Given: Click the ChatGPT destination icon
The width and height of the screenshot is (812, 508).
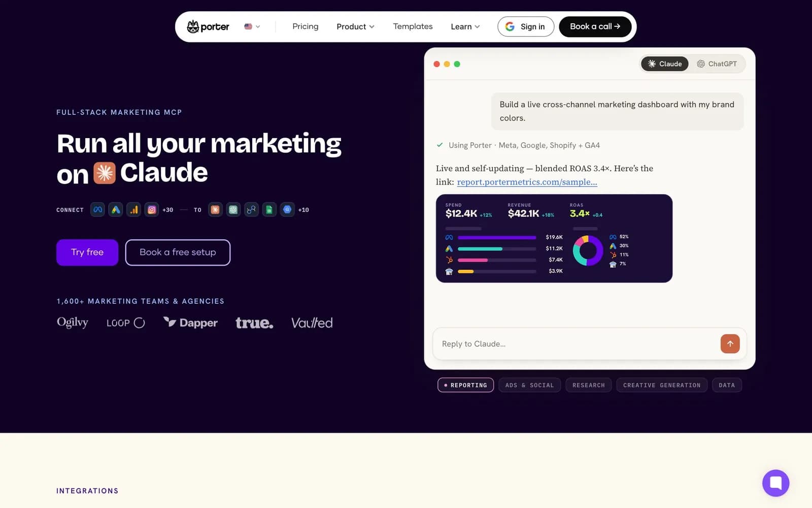Looking at the screenshot, I should 233,209.
